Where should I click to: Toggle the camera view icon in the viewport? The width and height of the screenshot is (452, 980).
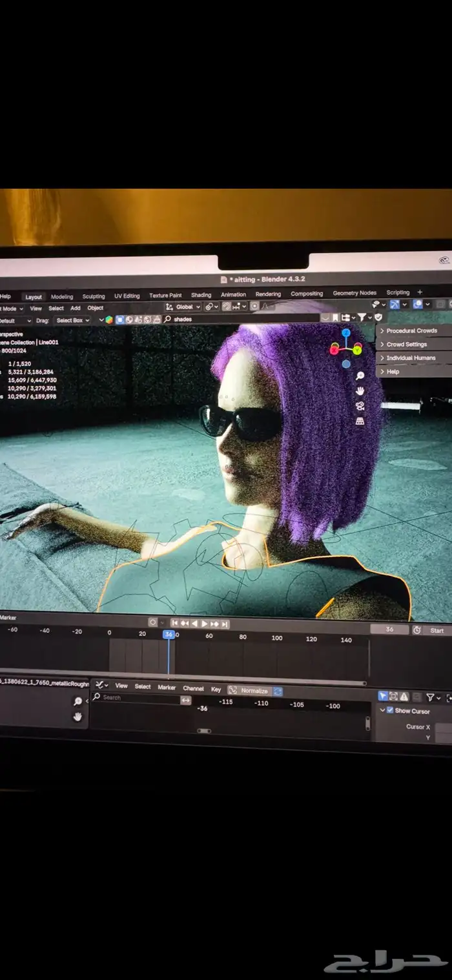(x=360, y=405)
